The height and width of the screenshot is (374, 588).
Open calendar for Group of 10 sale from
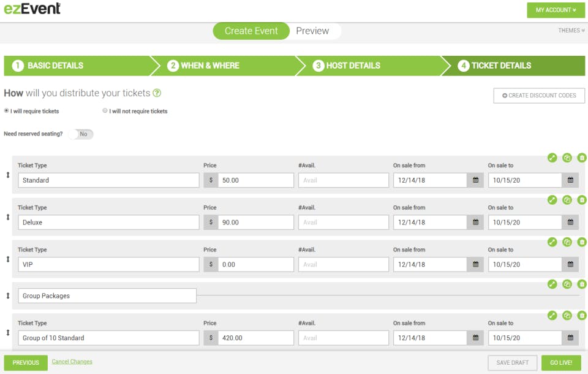475,338
